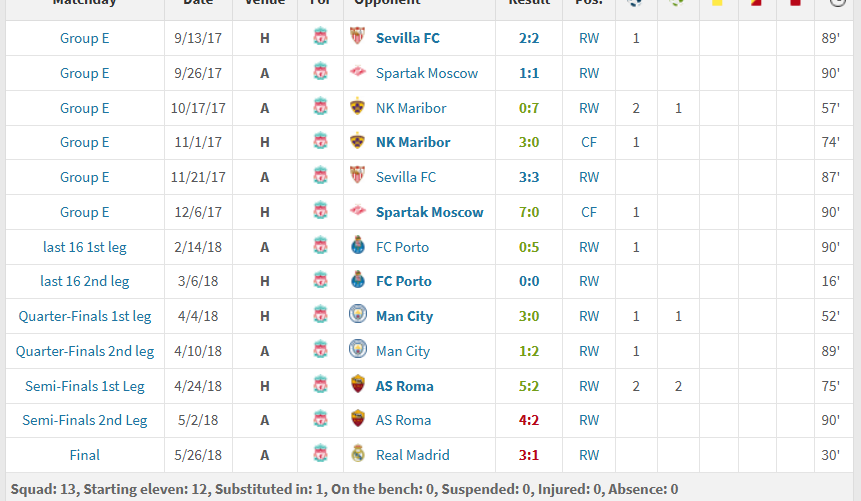Click FC Porto crest in 2/14/18 row

pyautogui.click(x=357, y=245)
